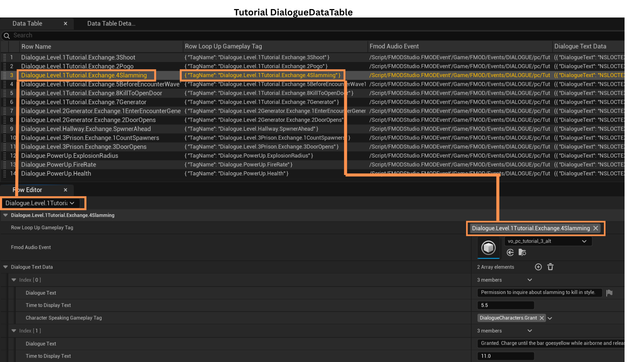
Task: Remove DialogueCharacters.Grant tag with its X
Action: [542, 318]
